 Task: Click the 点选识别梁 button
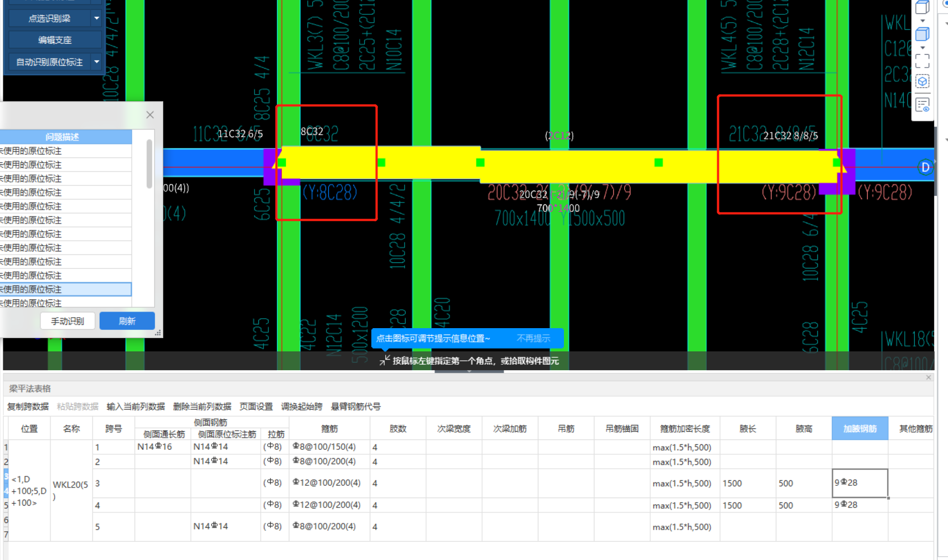tap(49, 18)
